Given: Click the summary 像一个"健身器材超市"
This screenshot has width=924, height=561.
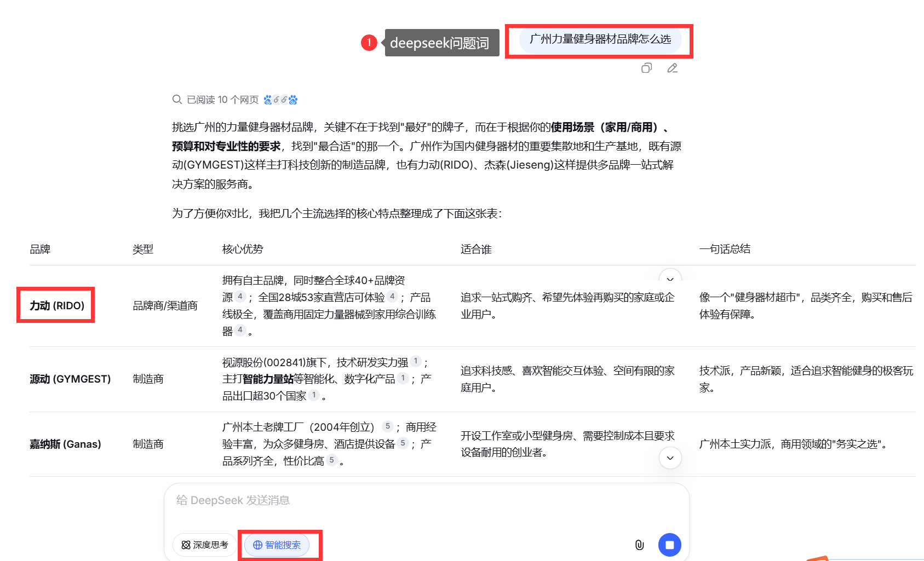Looking at the screenshot, I should 806,306.
